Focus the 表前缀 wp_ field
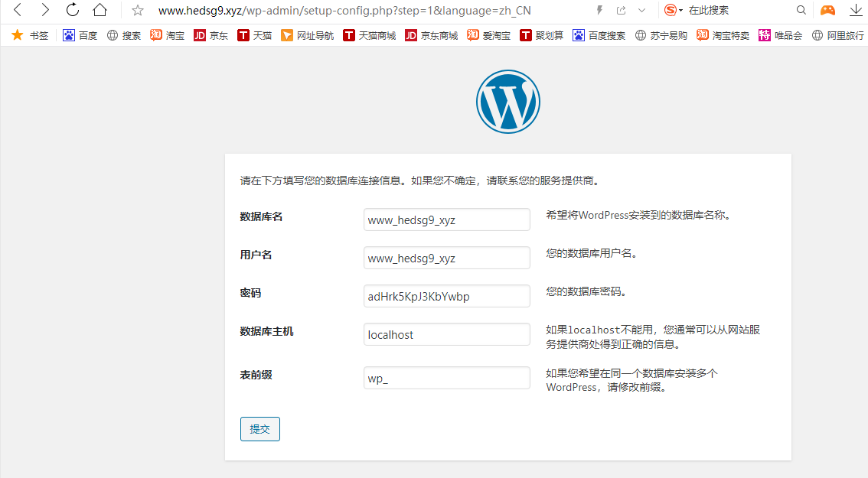The height and width of the screenshot is (478, 868). pyautogui.click(x=447, y=378)
